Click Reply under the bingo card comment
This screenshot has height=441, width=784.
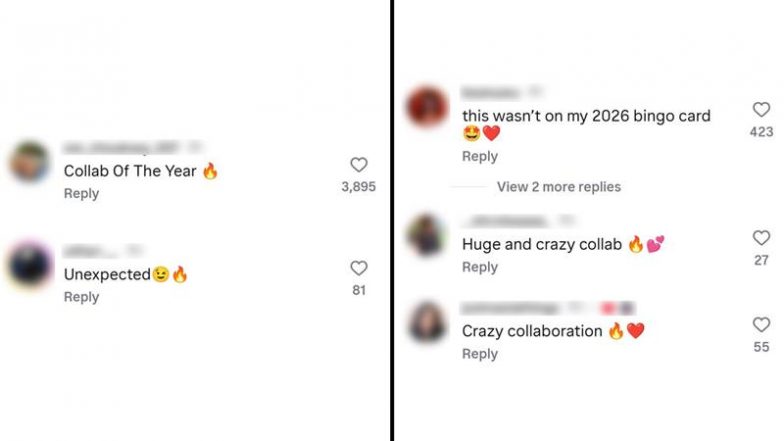coord(480,157)
